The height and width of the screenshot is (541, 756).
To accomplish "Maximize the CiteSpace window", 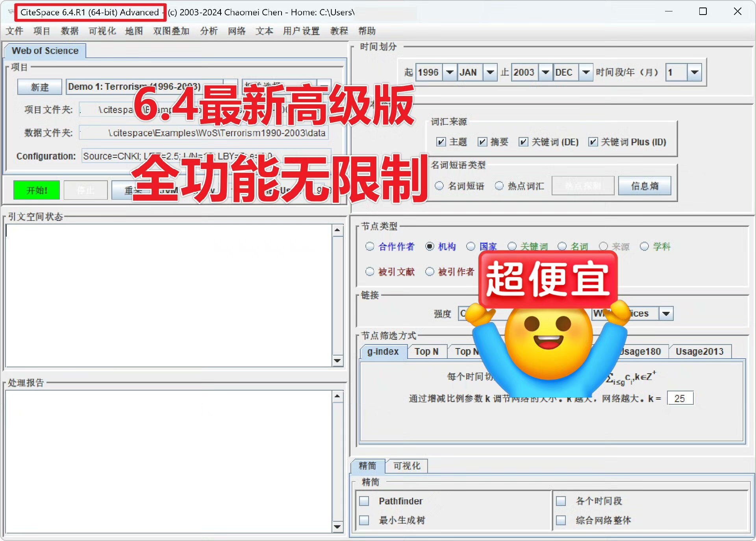I will coord(703,11).
